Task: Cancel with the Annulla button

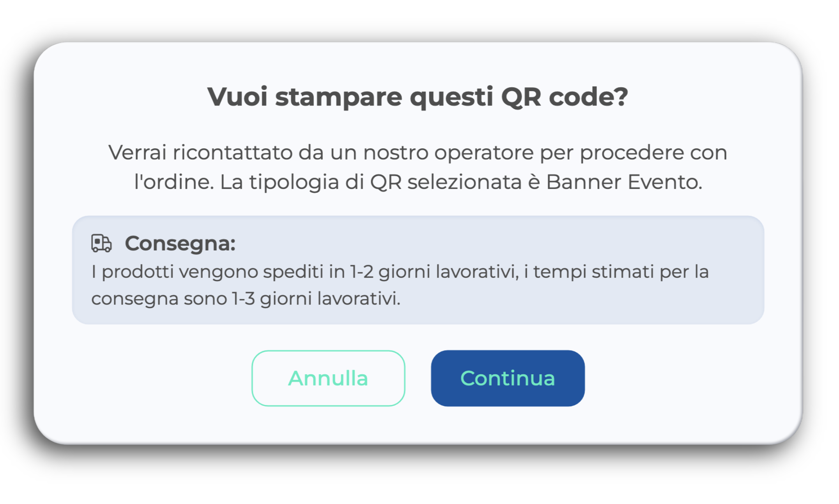Action: coord(328,378)
